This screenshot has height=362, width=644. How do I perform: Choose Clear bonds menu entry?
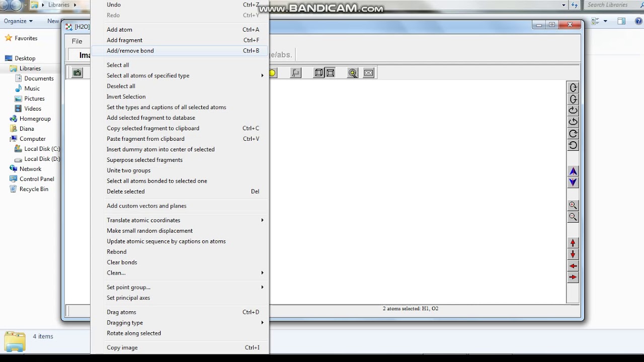tap(180, 262)
